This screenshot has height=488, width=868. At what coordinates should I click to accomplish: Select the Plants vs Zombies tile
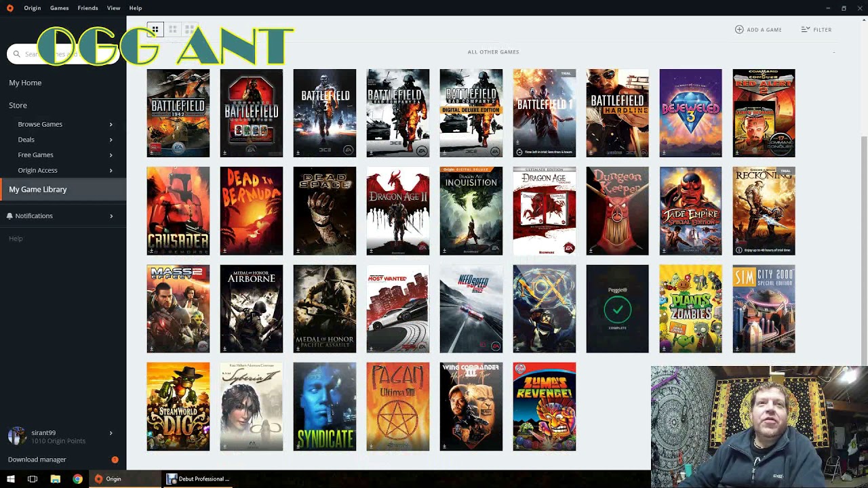point(691,309)
